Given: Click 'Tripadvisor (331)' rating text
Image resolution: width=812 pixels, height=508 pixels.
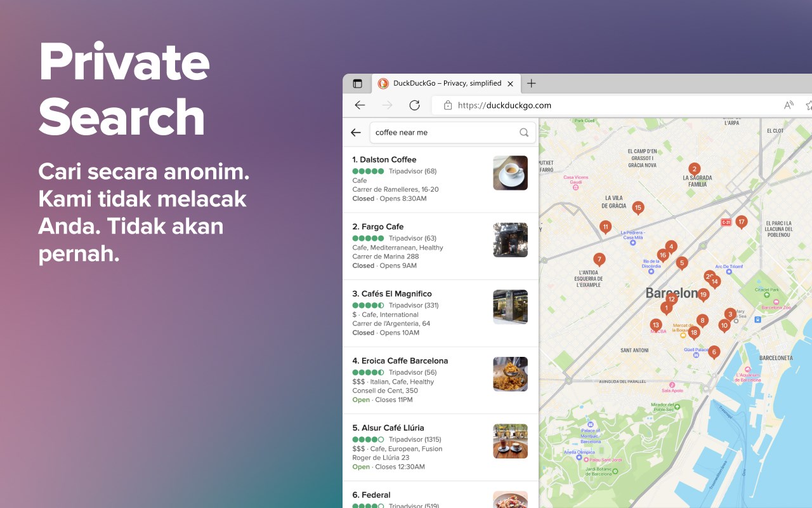Looking at the screenshot, I should pos(414,305).
